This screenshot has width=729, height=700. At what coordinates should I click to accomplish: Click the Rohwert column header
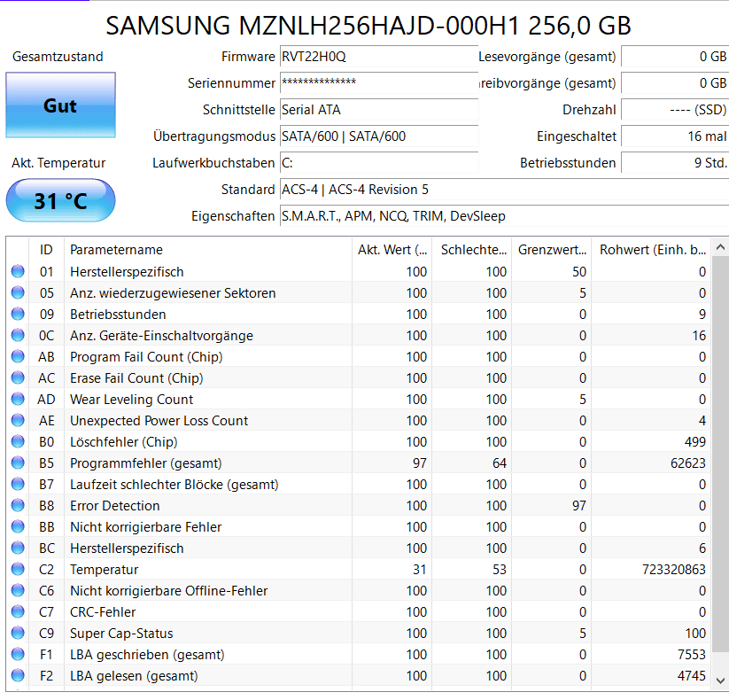click(651, 250)
